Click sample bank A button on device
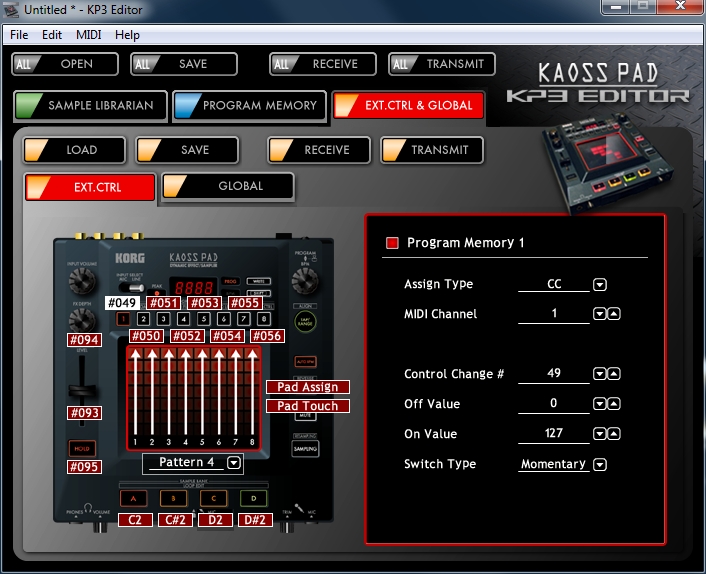This screenshot has width=706, height=574. [x=133, y=498]
